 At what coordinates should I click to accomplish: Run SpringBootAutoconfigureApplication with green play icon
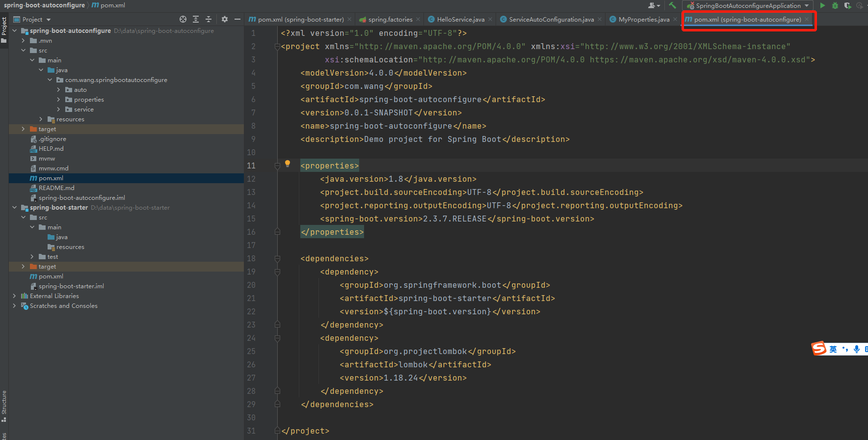click(822, 5)
